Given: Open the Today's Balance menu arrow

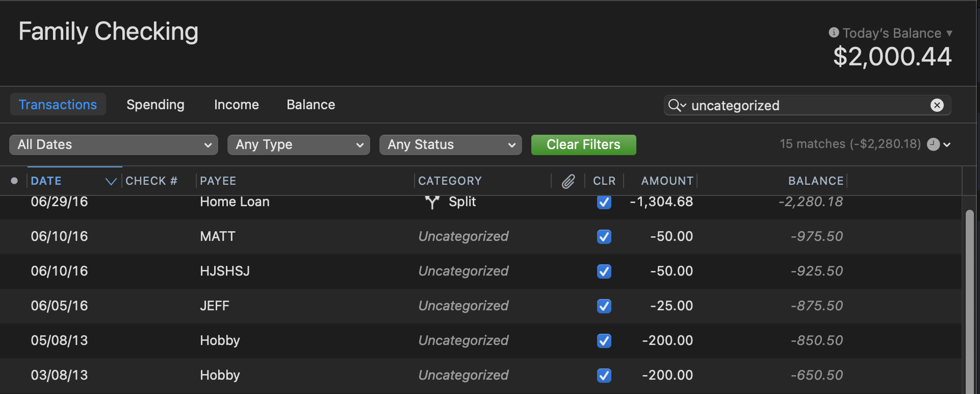Looking at the screenshot, I should point(949,33).
